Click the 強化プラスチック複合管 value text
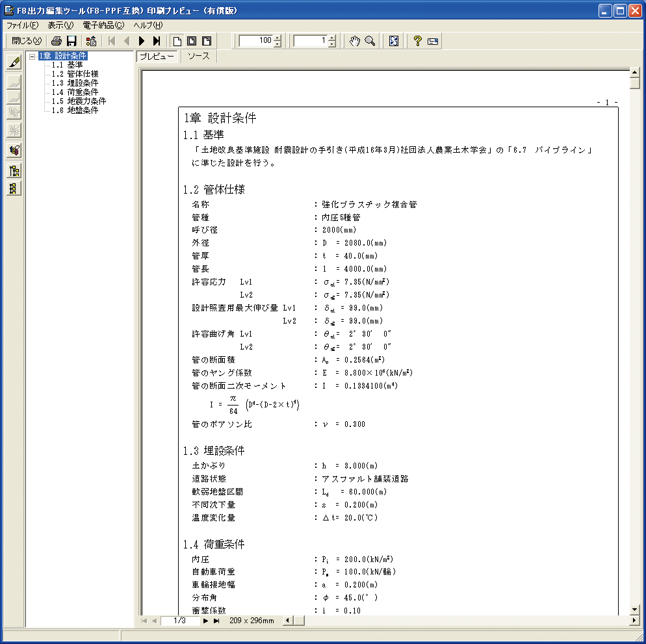 pos(369,204)
